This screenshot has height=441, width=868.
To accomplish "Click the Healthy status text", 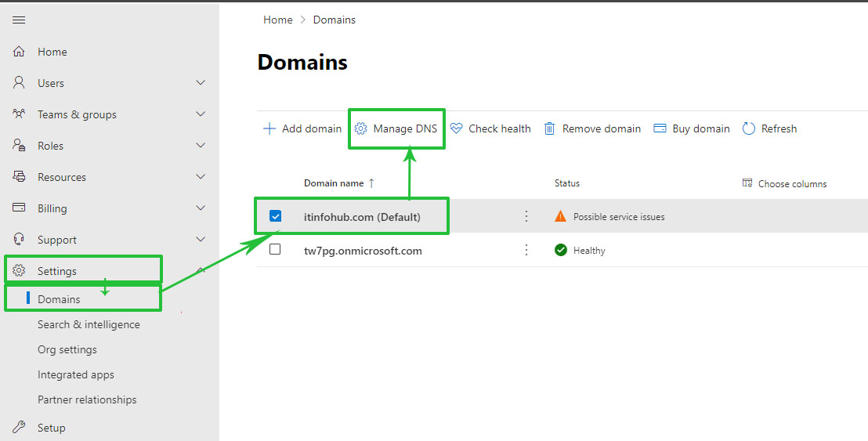I will [589, 251].
